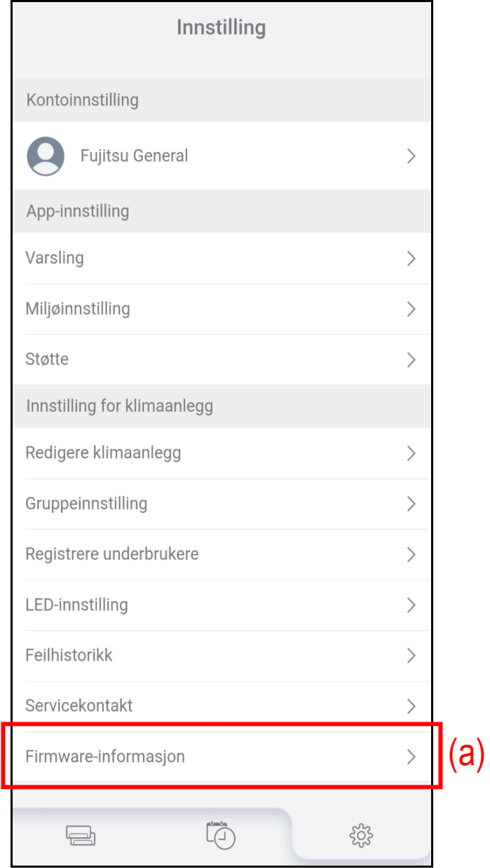Click the Varsling notification setting
The height and width of the screenshot is (868, 490).
pos(55,259)
